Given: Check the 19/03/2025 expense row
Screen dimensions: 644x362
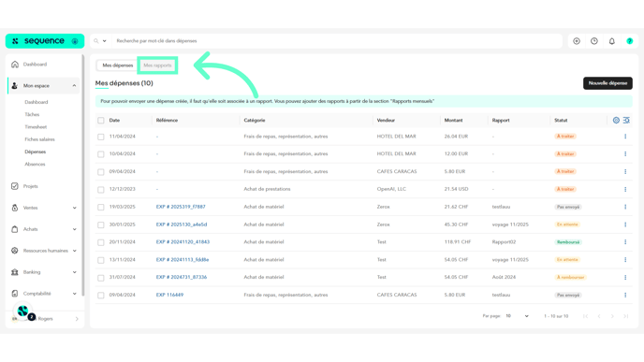Looking at the screenshot, I should click(101, 208).
